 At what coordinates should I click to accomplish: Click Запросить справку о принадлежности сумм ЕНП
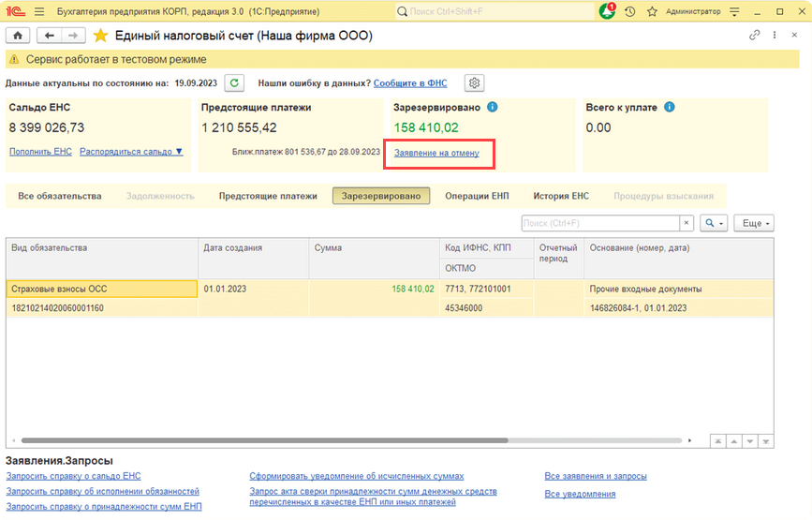click(104, 506)
